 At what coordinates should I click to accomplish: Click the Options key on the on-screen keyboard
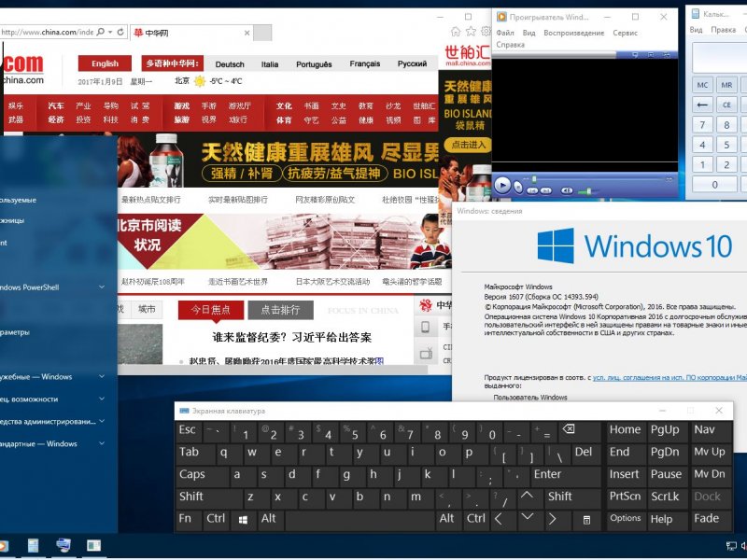point(625,519)
